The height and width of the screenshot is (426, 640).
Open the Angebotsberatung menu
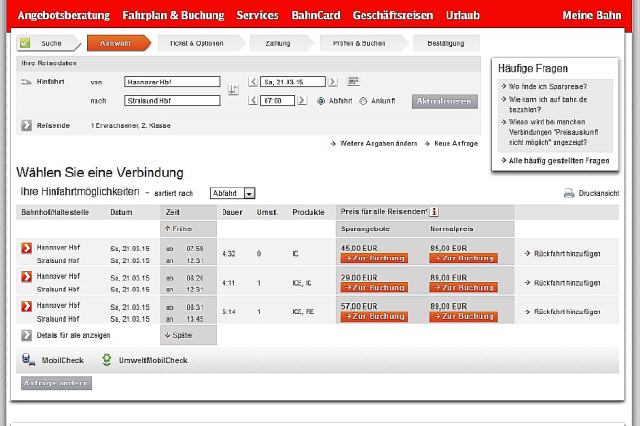(x=64, y=16)
